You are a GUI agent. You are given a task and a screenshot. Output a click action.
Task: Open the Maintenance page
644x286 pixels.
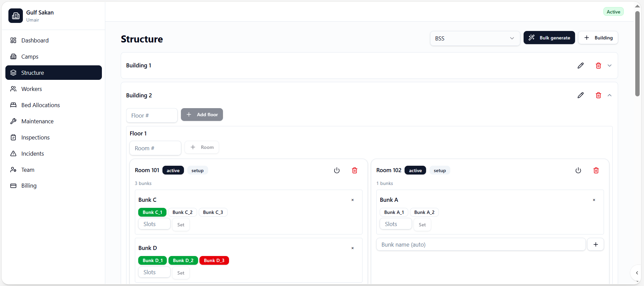point(53,121)
